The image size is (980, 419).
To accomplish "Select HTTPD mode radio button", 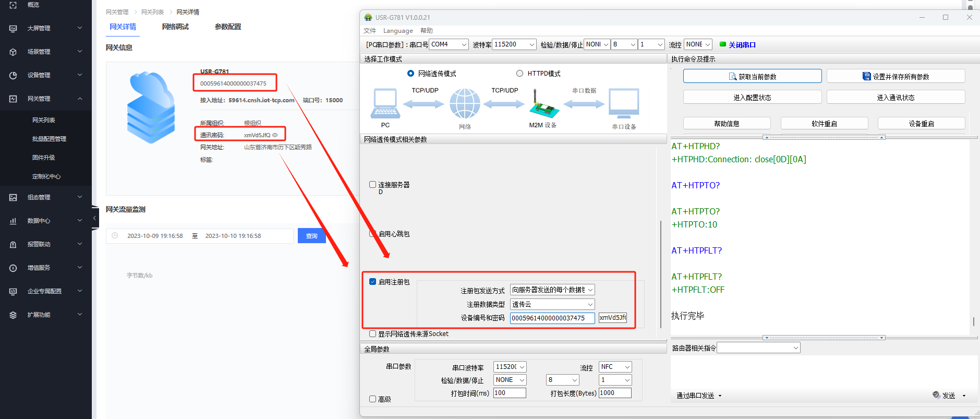I will [519, 74].
